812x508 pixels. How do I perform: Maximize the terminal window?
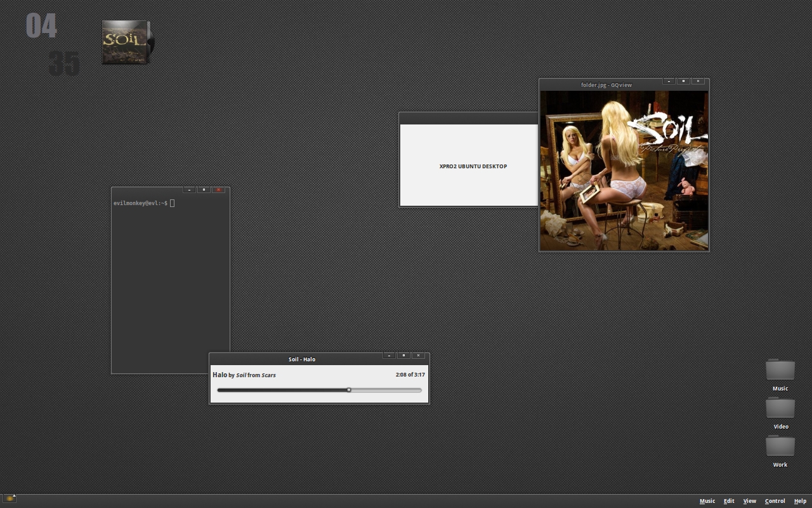pos(204,190)
